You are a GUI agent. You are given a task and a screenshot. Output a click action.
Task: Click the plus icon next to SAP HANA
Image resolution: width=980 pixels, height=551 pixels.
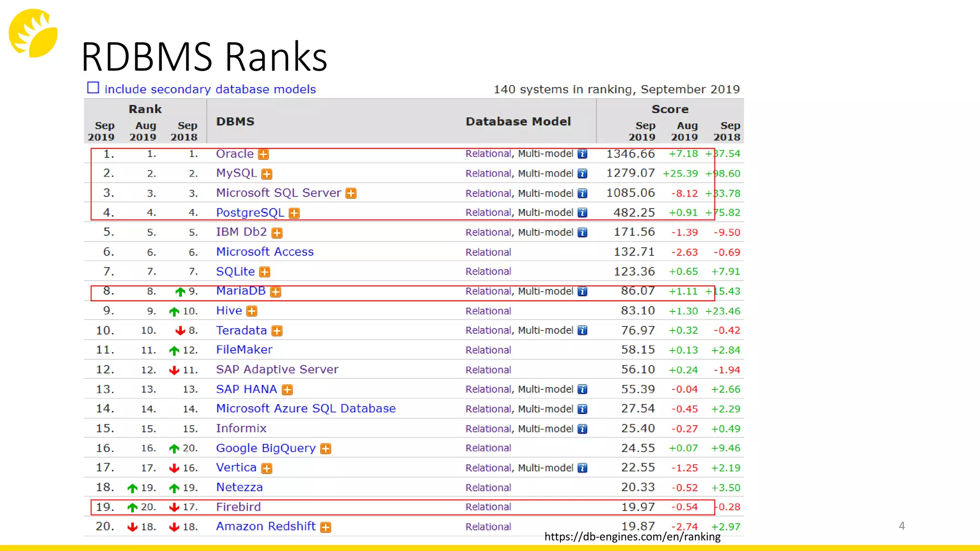pos(287,390)
